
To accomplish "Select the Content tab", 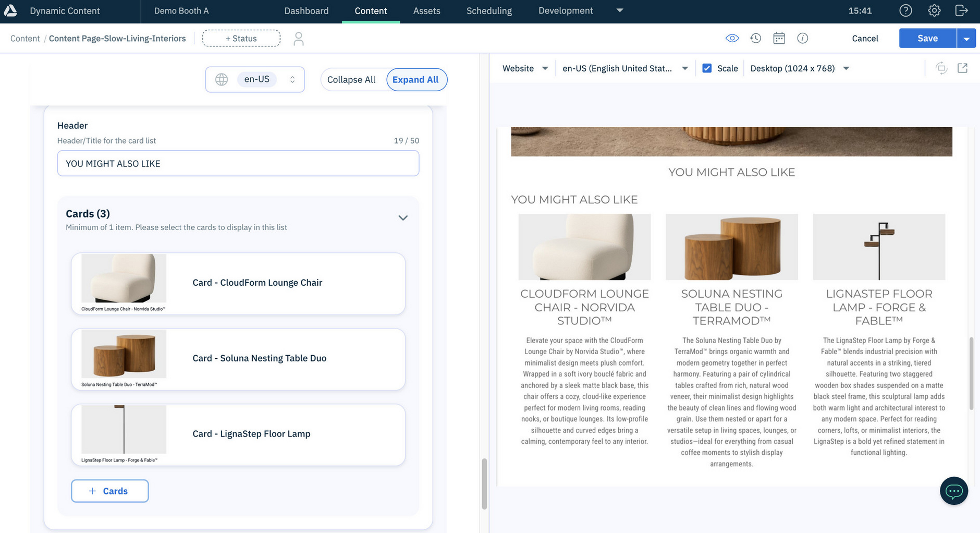I will 371,11.
